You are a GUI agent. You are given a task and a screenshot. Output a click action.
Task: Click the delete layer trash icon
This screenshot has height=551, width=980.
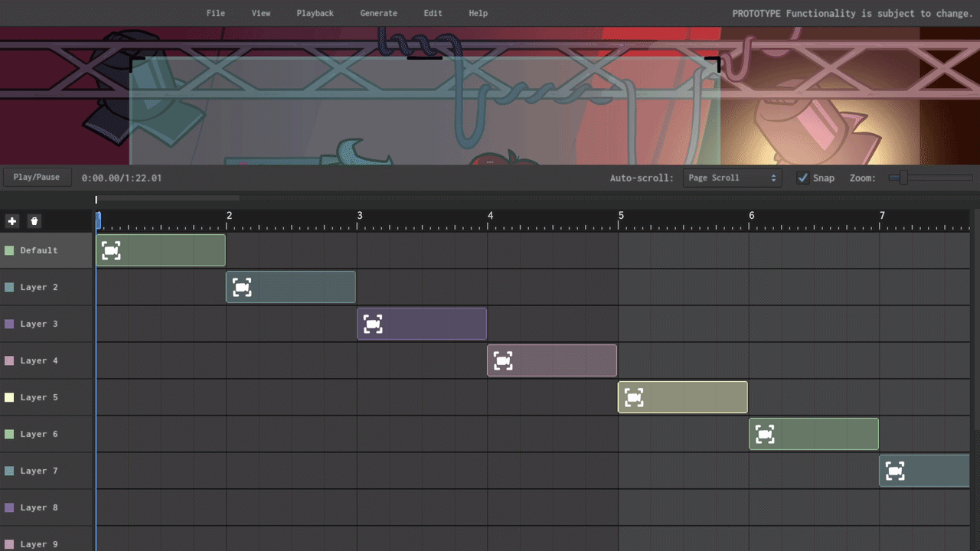(34, 221)
